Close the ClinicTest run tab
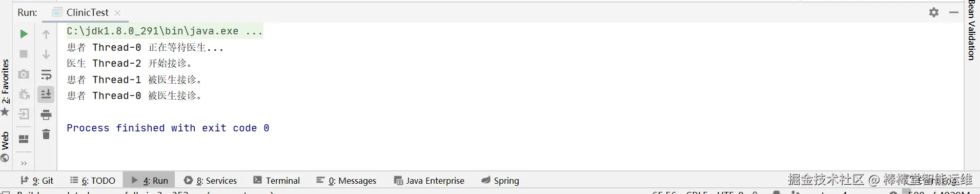Viewport: 980px width, 194px height. pos(117,13)
